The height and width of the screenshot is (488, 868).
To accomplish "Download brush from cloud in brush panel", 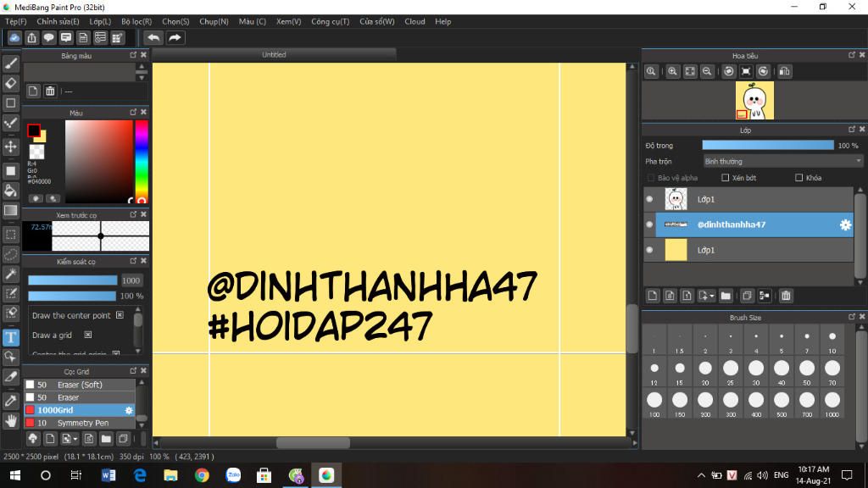I will [x=33, y=439].
